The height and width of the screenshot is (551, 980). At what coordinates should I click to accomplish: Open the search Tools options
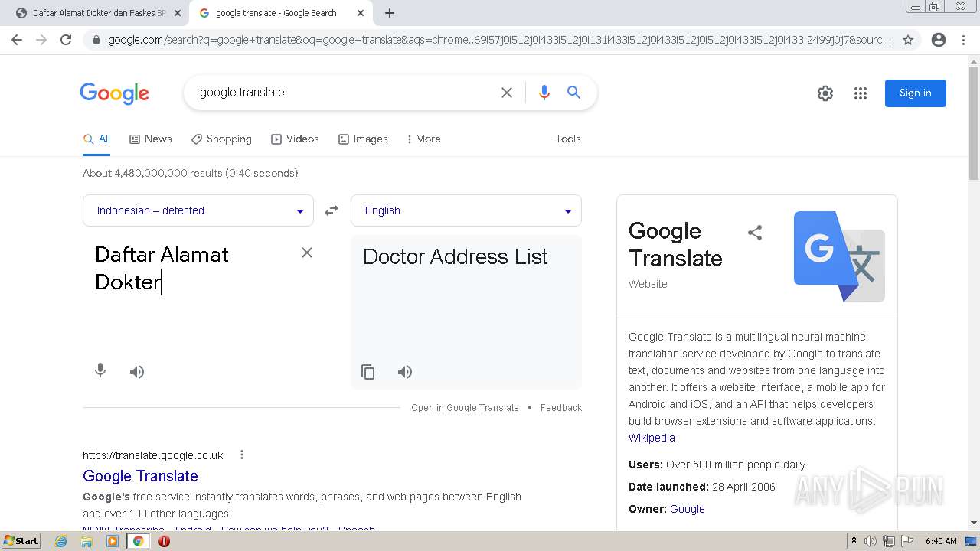pos(568,139)
